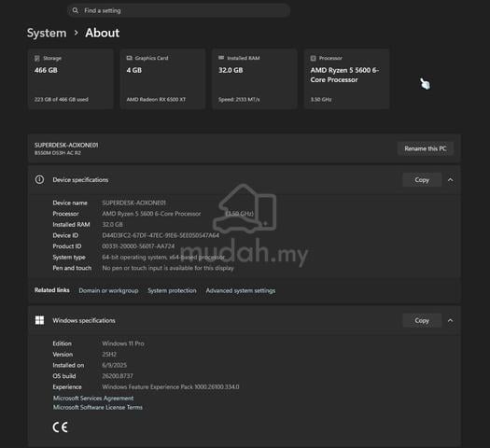
Task: Click the Installed RAM icon
Action: click(x=221, y=58)
